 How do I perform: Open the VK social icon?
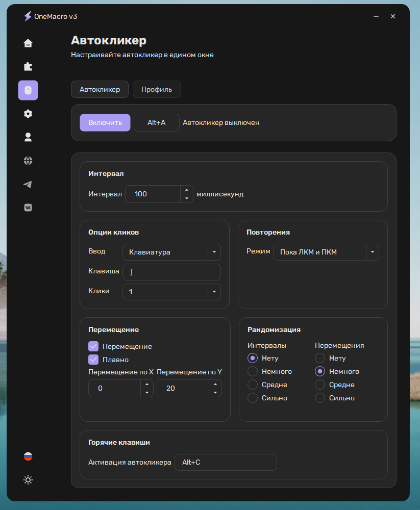(x=28, y=207)
